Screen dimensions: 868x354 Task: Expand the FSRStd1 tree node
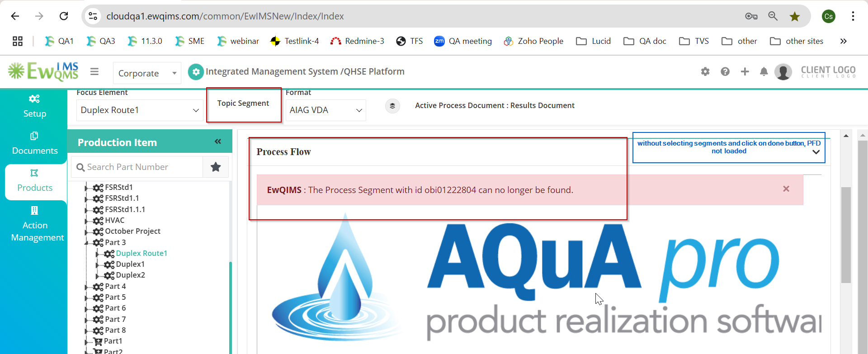pos(86,188)
